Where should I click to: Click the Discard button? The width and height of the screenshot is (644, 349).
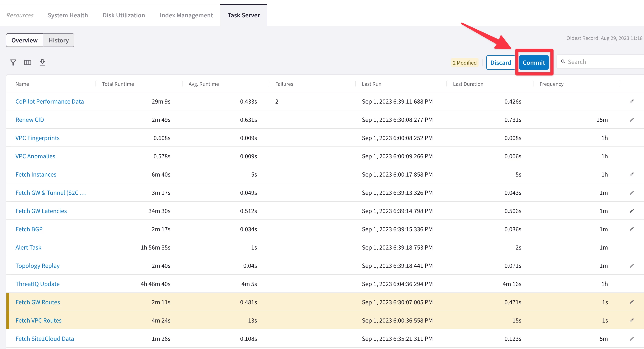[x=500, y=63]
